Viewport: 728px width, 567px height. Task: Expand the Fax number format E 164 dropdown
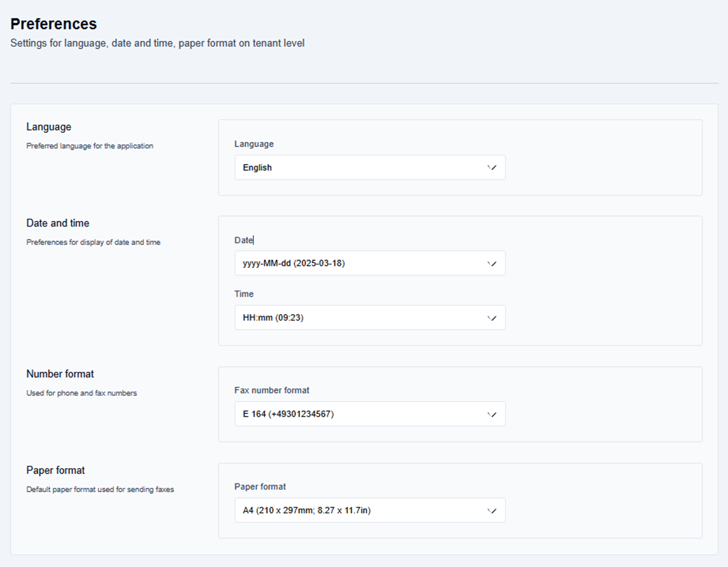tap(369, 414)
